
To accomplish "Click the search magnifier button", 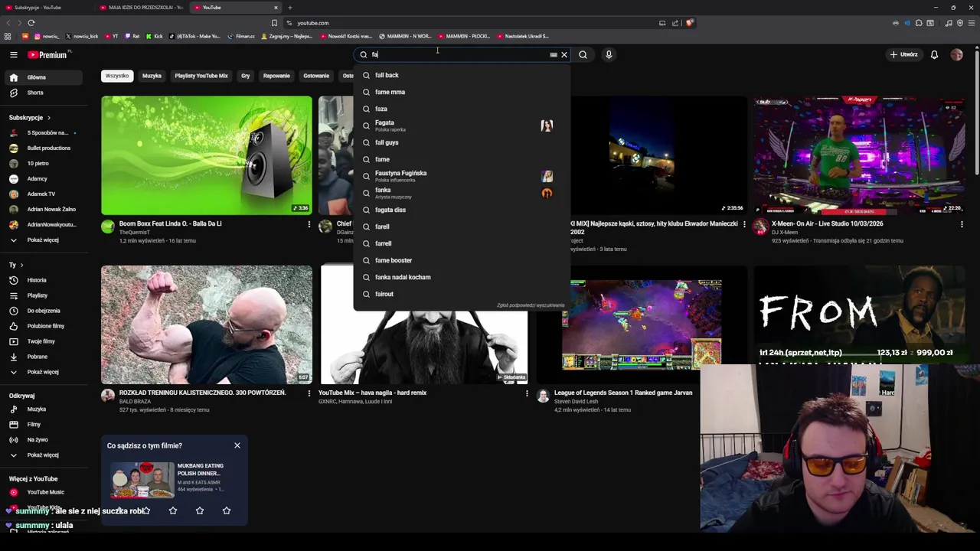I will tap(583, 54).
